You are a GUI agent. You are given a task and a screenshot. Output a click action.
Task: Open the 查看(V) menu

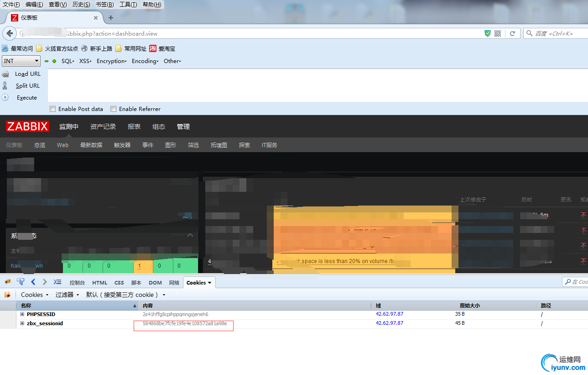point(57,5)
